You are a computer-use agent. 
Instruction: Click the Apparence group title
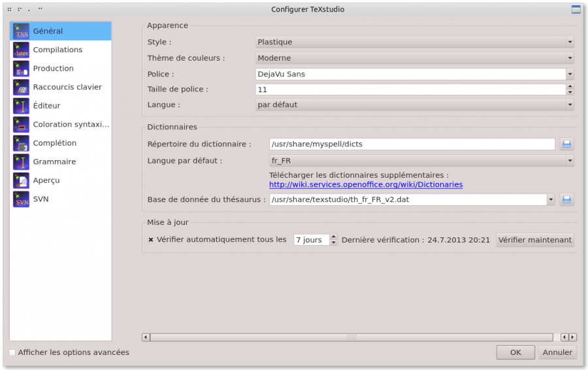[x=168, y=25]
